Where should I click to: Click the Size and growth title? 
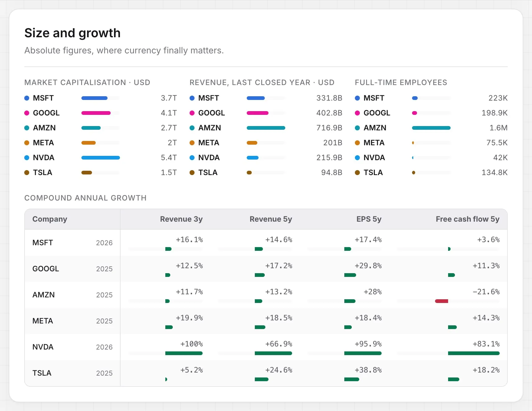point(72,33)
